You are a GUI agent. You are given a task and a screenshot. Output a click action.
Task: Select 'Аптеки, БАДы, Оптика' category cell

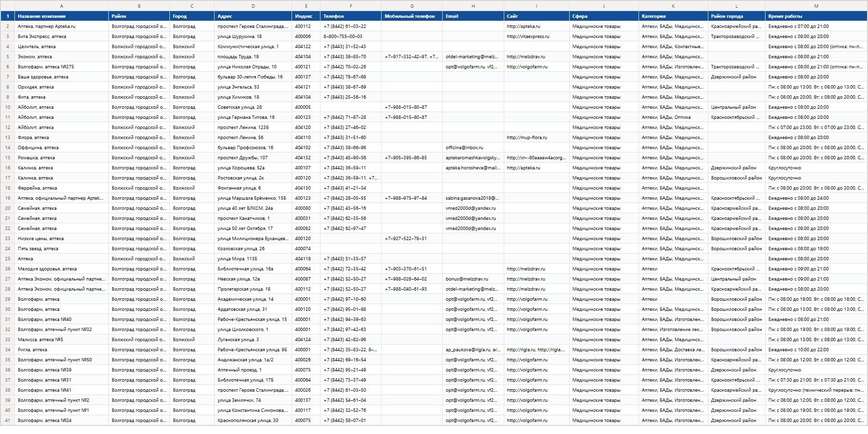(673, 117)
